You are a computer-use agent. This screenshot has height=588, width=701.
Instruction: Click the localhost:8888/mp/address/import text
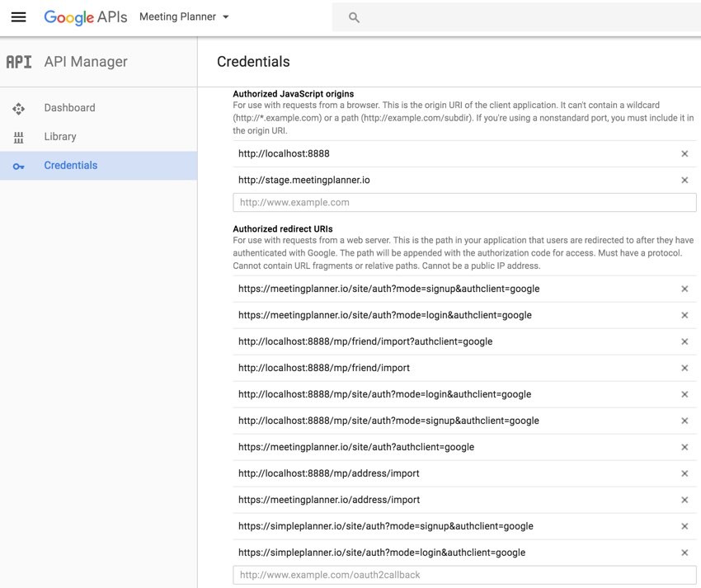tap(329, 473)
